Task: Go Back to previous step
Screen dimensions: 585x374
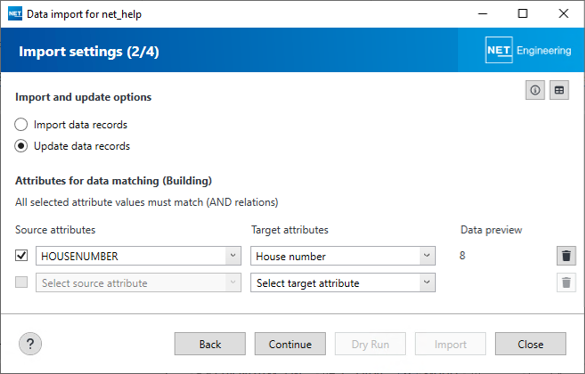Action: [210, 344]
